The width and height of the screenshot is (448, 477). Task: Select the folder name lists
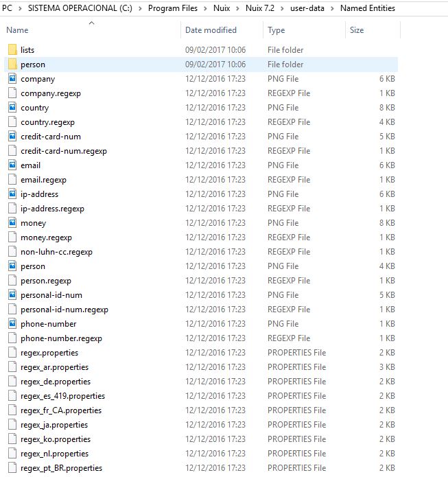pyautogui.click(x=27, y=50)
